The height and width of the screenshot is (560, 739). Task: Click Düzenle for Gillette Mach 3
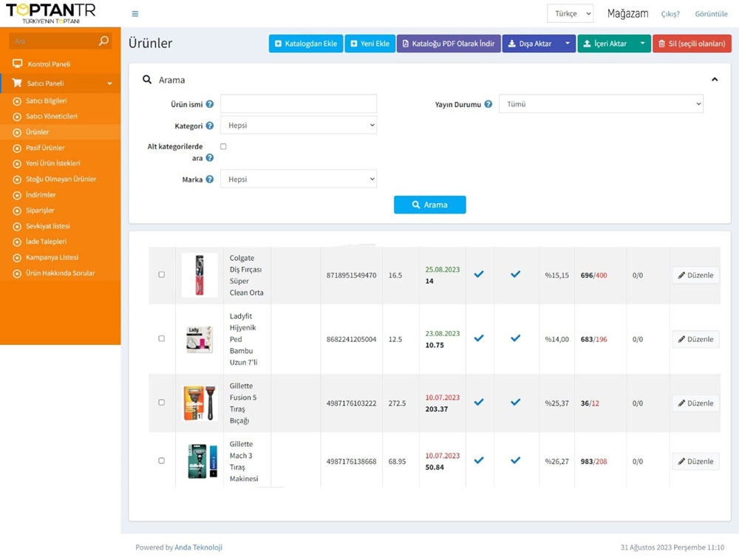point(695,462)
